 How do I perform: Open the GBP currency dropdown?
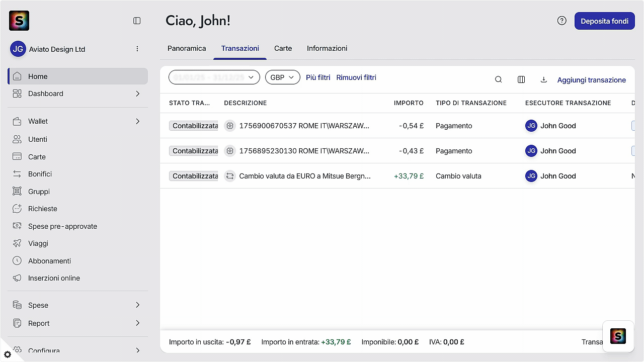click(283, 77)
